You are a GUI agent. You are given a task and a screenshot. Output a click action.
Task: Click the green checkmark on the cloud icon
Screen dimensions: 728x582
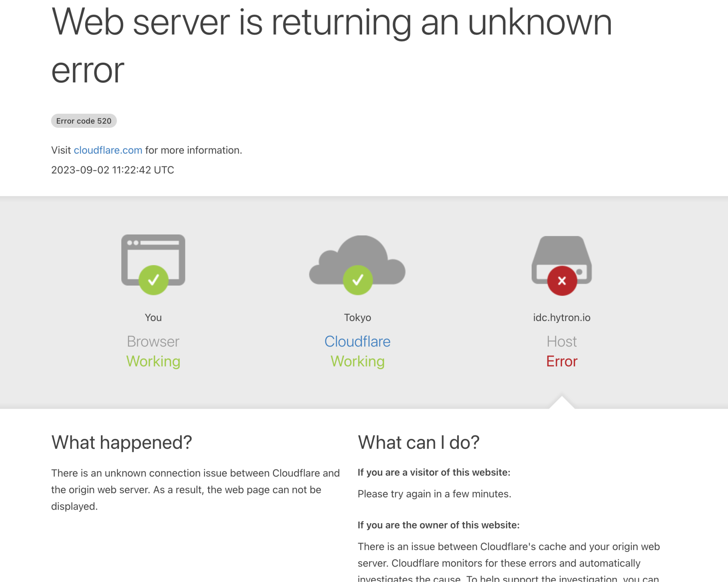358,280
